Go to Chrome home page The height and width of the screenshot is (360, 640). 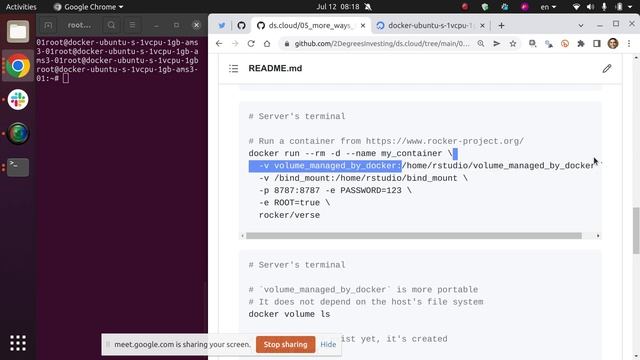[x=267, y=44]
